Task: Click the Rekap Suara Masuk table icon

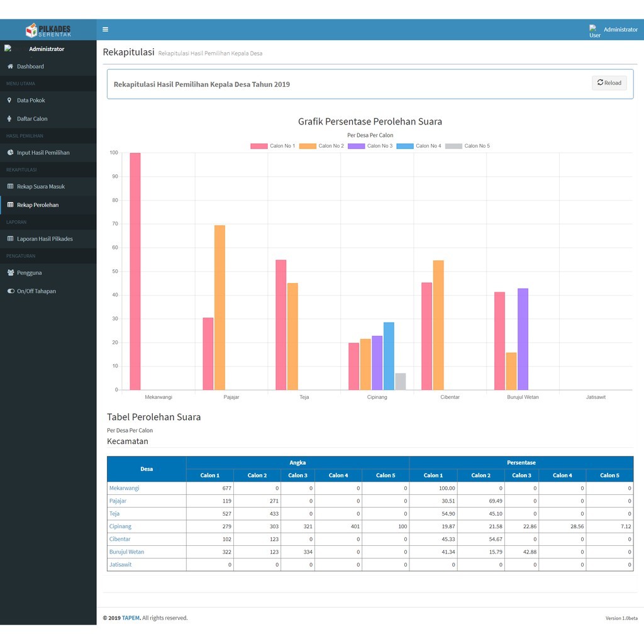Action: (x=10, y=186)
